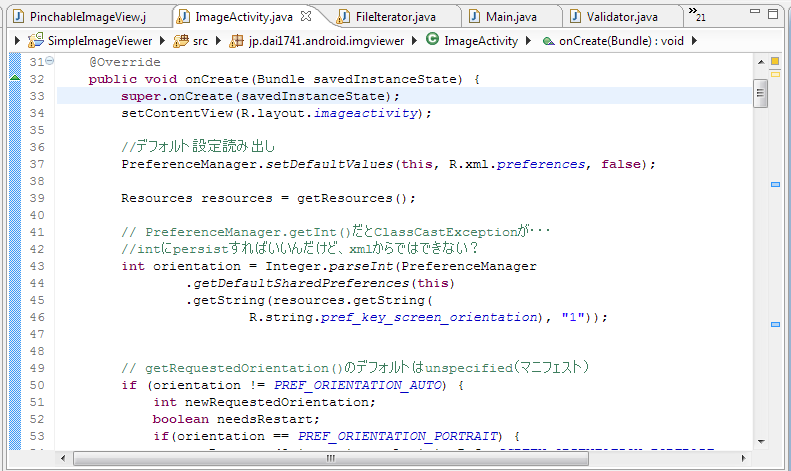Click the jp.dai1741.android.imgviewer package breadcrumb
Screen dimensions: 791x471
coord(326,41)
